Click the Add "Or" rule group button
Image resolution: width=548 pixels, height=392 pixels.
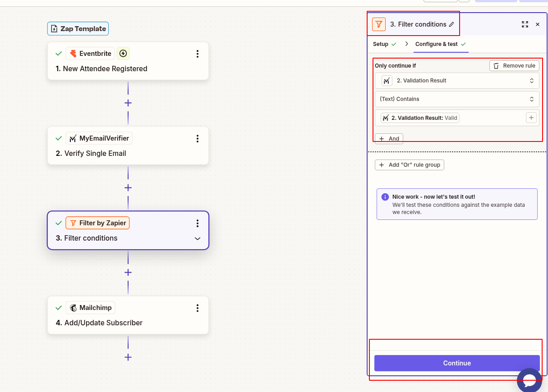pos(409,164)
